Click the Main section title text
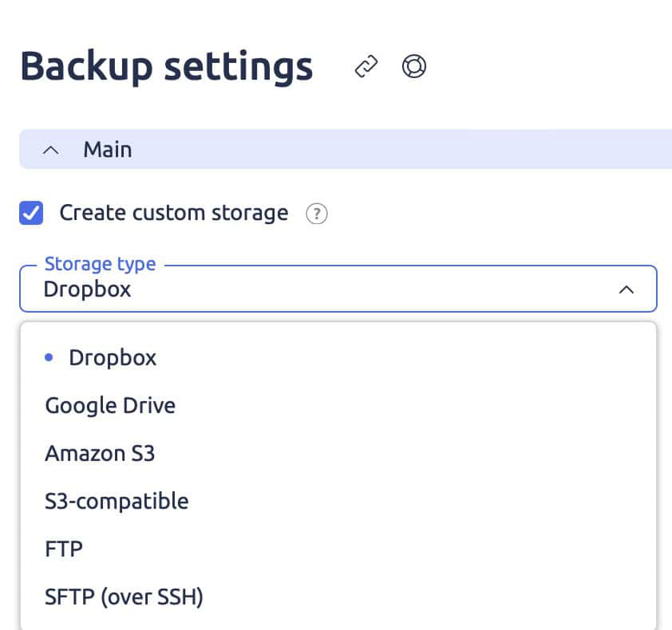 [x=108, y=149]
